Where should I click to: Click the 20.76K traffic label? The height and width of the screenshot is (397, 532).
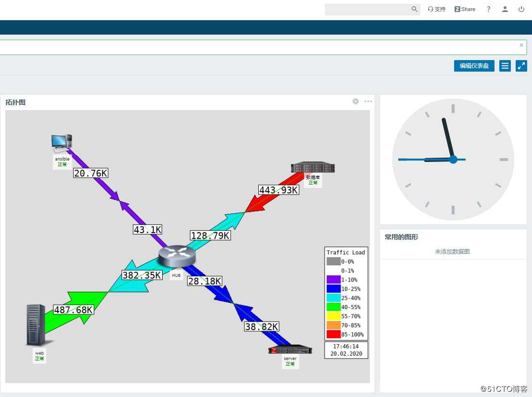pos(90,173)
